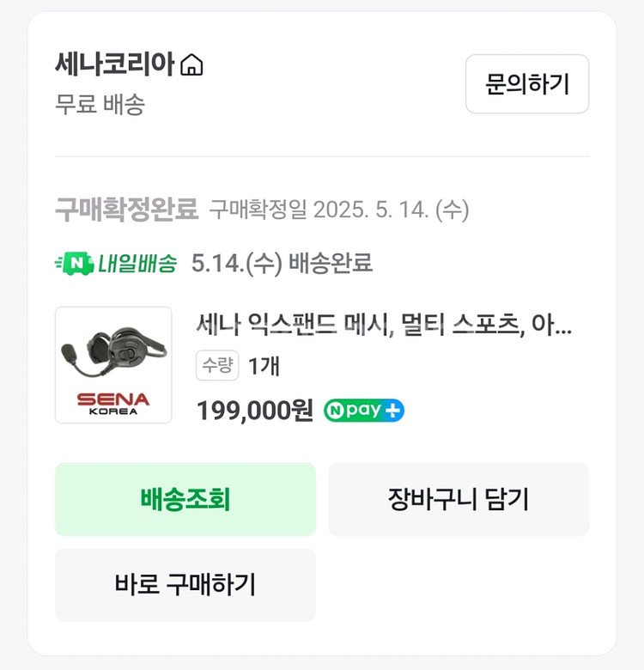Screen dimensions: 644x670
Task: Click the 구매확정완료 status label
Action: click(126, 210)
